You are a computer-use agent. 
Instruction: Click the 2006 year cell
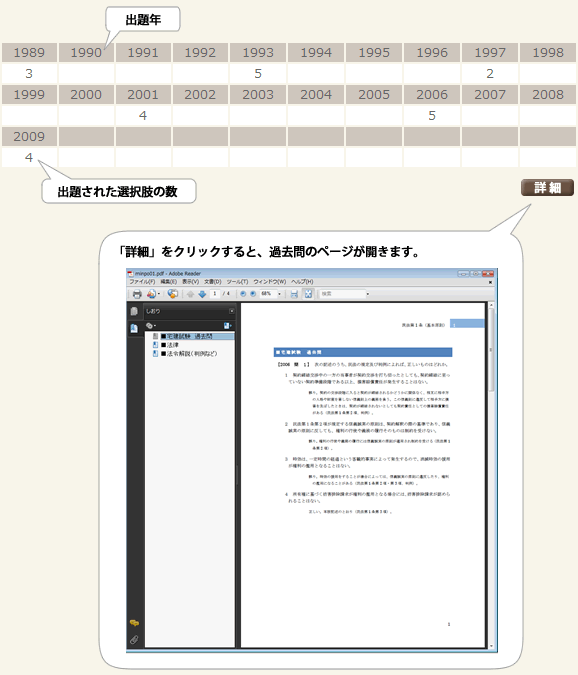(x=432, y=94)
